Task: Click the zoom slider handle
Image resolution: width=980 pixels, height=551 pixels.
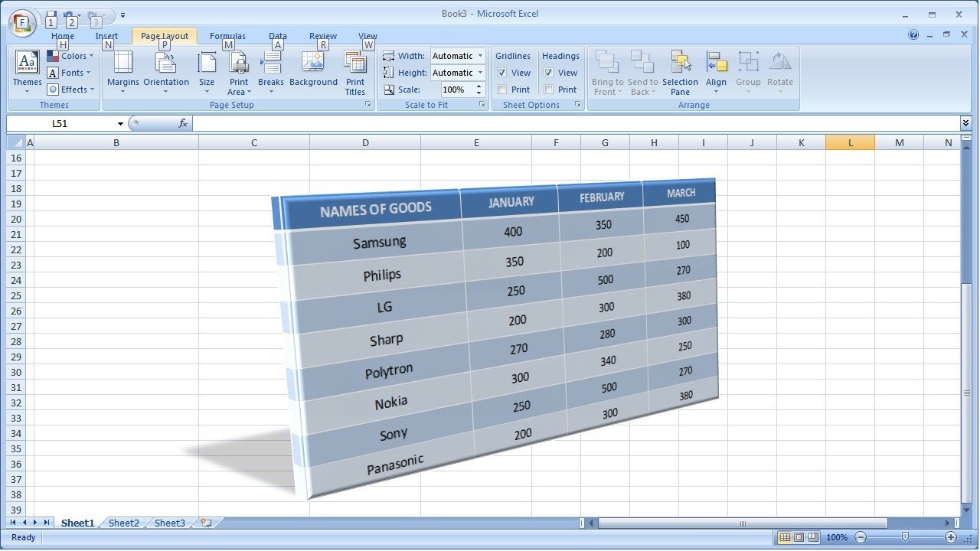Action: point(906,537)
